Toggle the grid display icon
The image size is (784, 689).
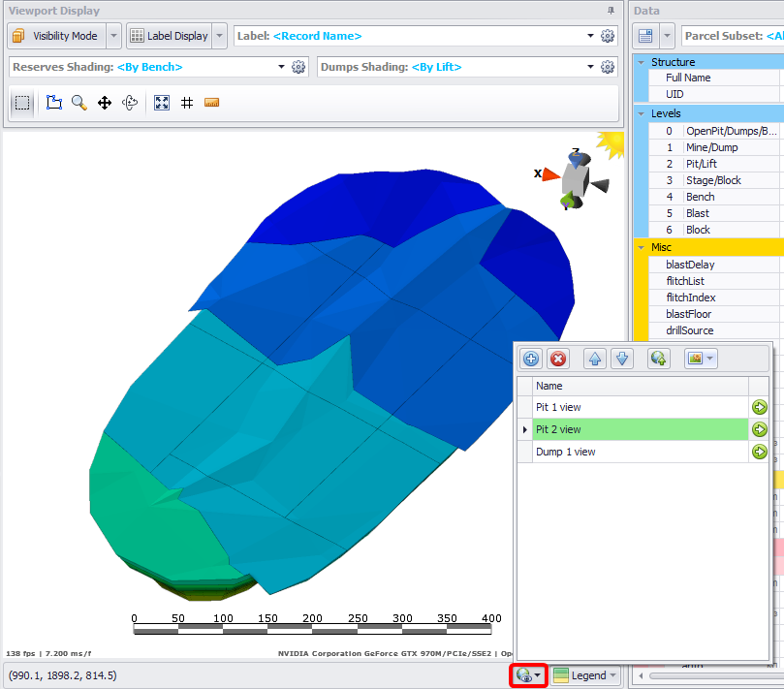point(187,103)
